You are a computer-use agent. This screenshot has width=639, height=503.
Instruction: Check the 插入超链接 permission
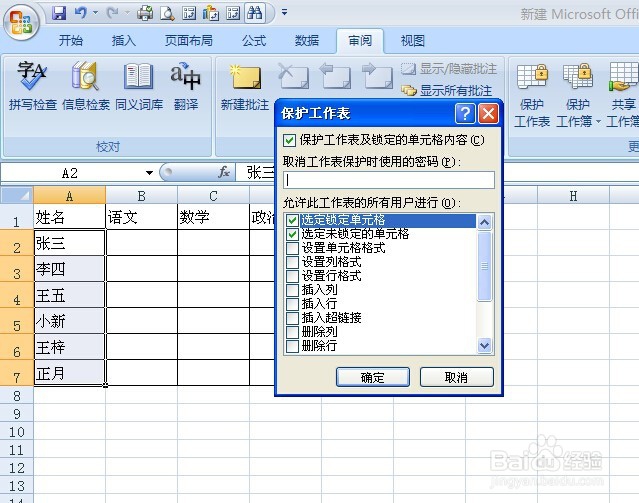292,318
